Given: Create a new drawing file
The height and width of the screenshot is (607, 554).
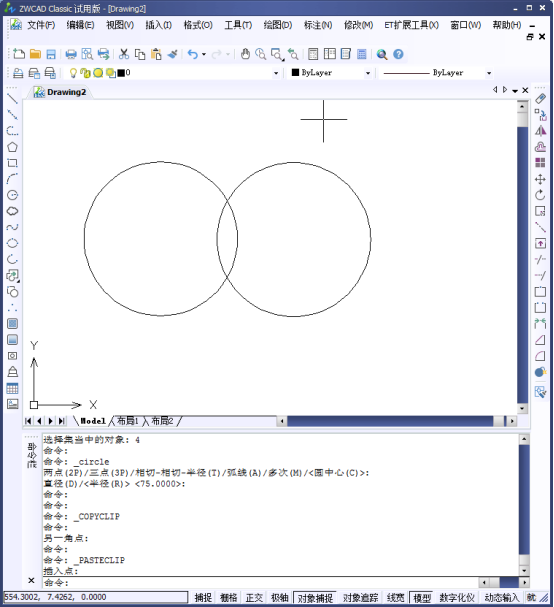Looking at the screenshot, I should 19,54.
